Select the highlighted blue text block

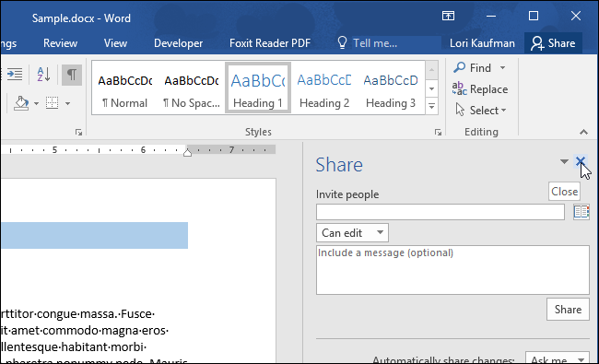pos(94,235)
